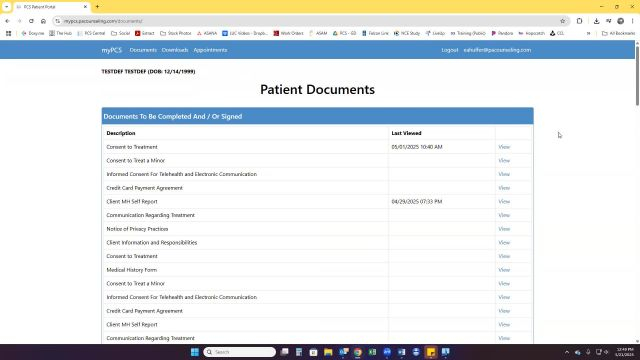Open the Work Orders bookmark
Viewport: 640px width, 360px height.
pyautogui.click(x=288, y=33)
